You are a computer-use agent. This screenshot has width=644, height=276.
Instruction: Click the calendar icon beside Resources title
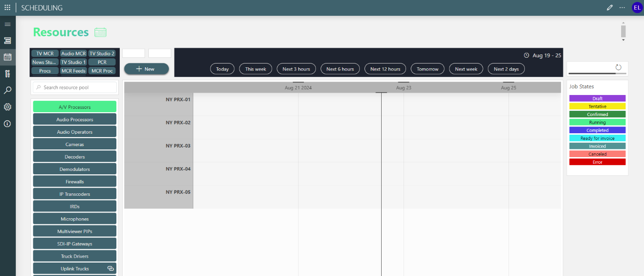[x=100, y=32]
